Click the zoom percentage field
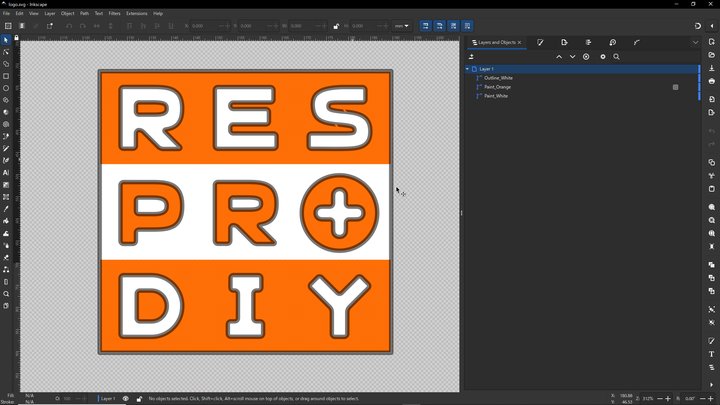The height and width of the screenshot is (405, 720). point(648,399)
